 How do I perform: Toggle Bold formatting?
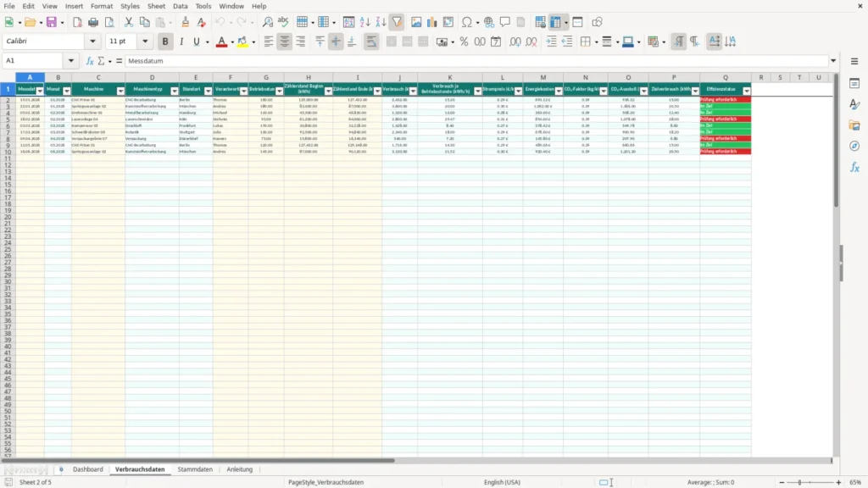click(165, 42)
